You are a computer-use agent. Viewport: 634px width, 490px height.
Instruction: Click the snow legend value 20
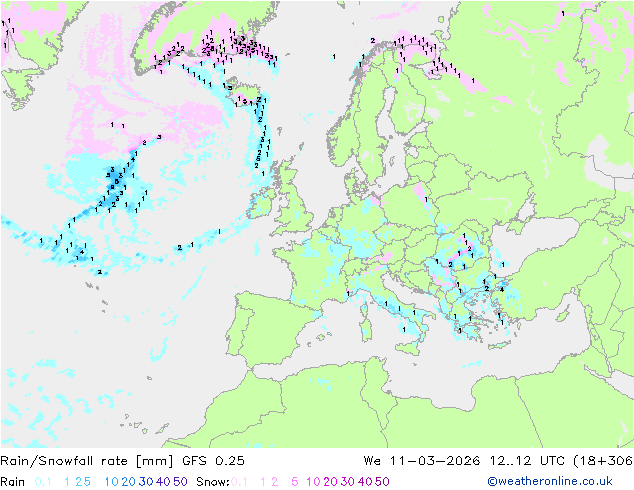[330, 482]
